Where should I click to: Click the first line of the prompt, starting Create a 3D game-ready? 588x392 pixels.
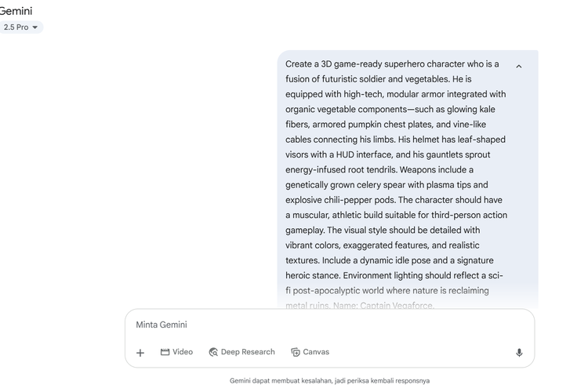[392, 64]
